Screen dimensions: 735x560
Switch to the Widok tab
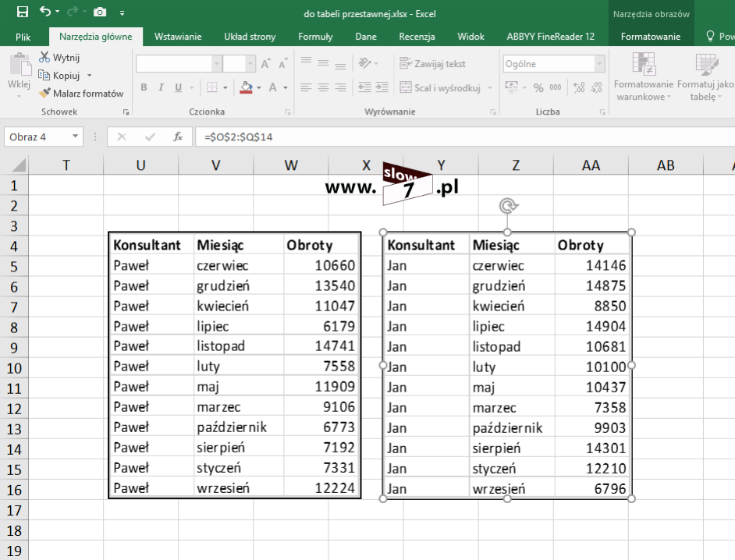[470, 37]
